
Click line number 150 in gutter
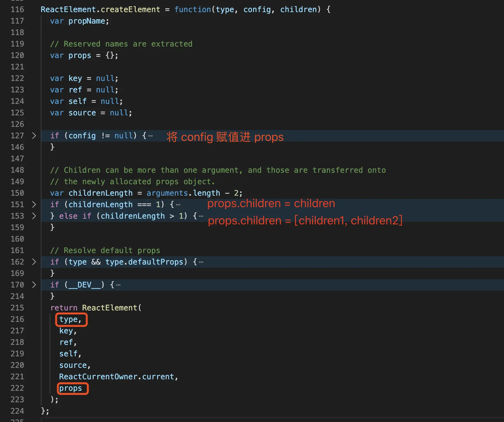(x=17, y=193)
